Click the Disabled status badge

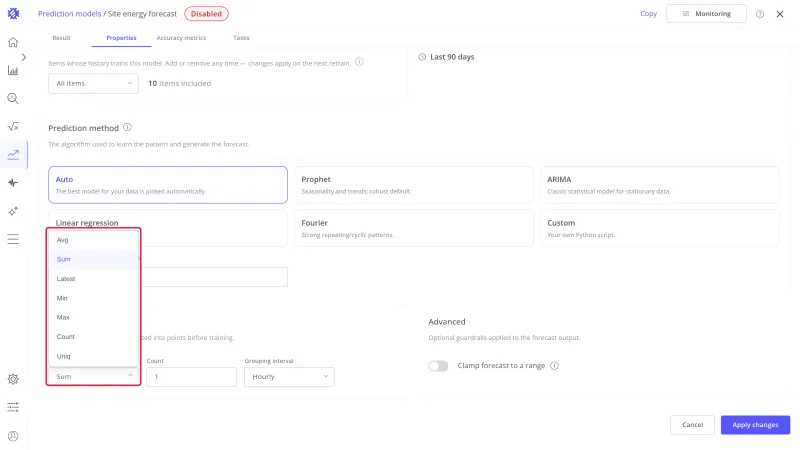point(206,14)
